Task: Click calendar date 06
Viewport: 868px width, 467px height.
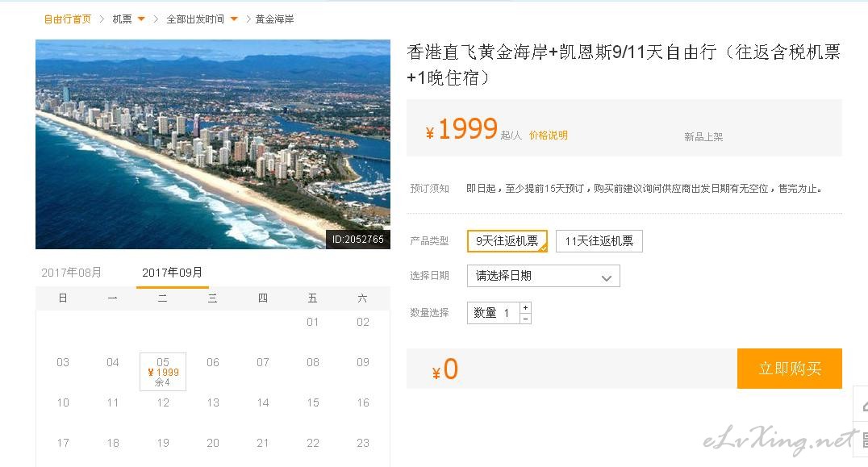Action: coord(213,362)
